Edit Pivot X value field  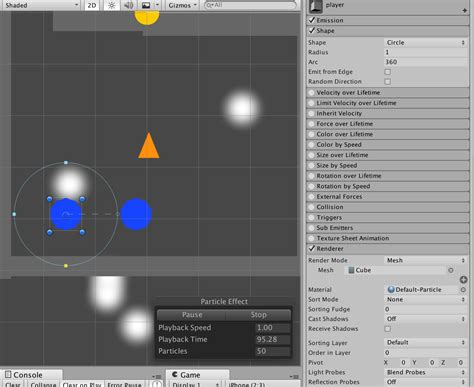coord(400,362)
